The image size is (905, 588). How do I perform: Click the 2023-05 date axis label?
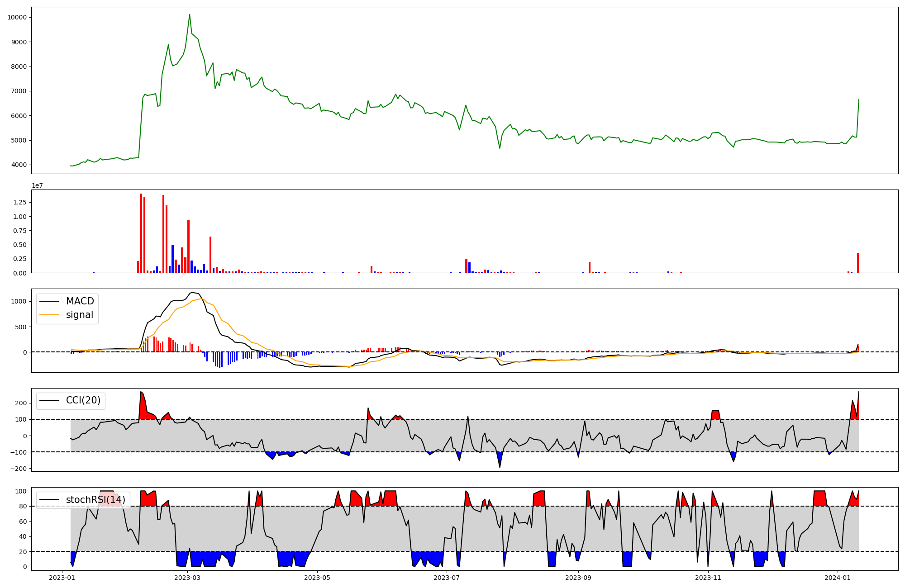[x=317, y=578]
